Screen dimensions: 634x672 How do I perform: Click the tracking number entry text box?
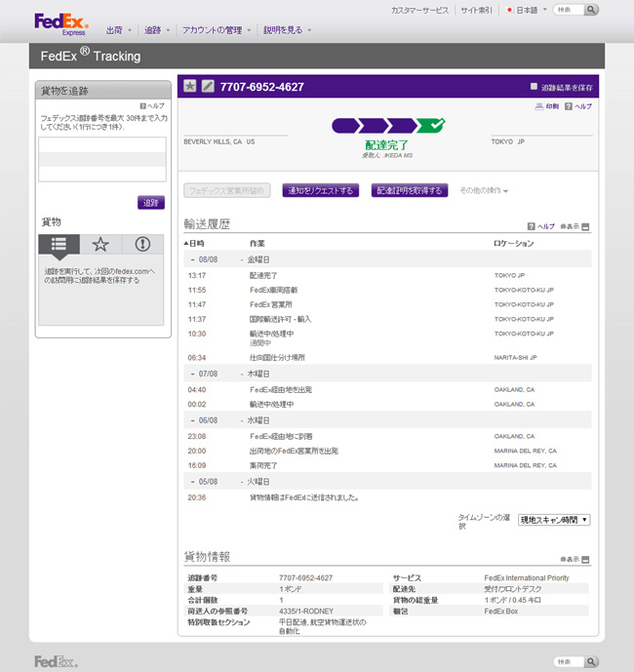pyautogui.click(x=101, y=159)
